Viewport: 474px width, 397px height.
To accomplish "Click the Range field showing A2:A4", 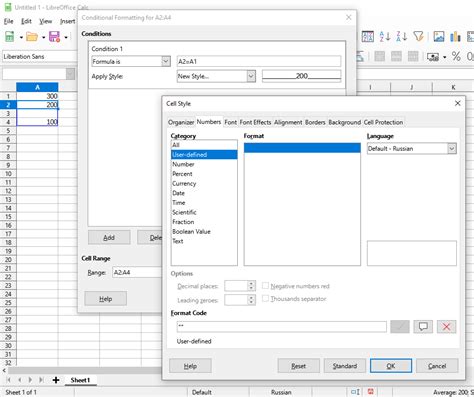I will (x=137, y=273).
